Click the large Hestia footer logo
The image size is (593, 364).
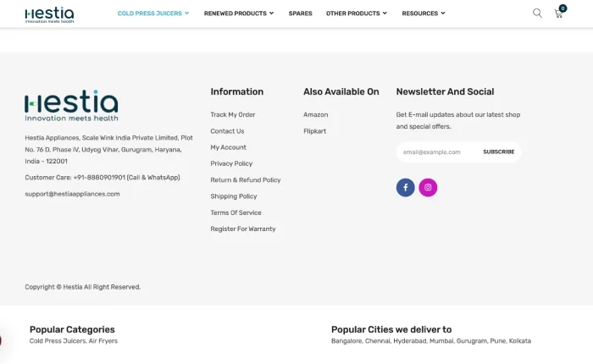[x=71, y=106]
